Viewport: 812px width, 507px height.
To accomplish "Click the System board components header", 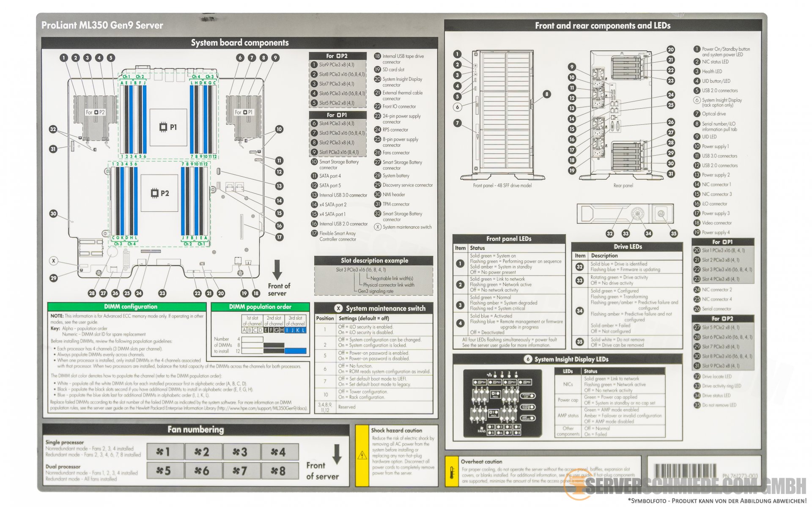I will 239,43.
